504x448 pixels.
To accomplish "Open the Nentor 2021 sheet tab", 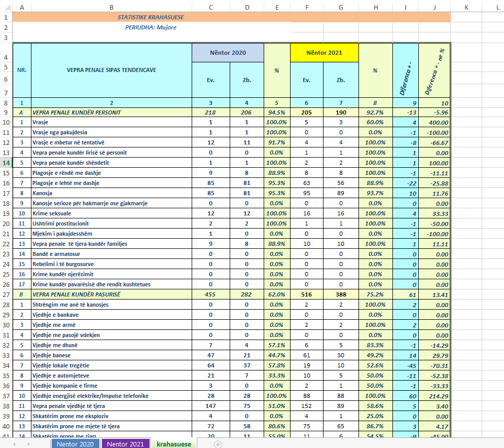I will pos(125,444).
